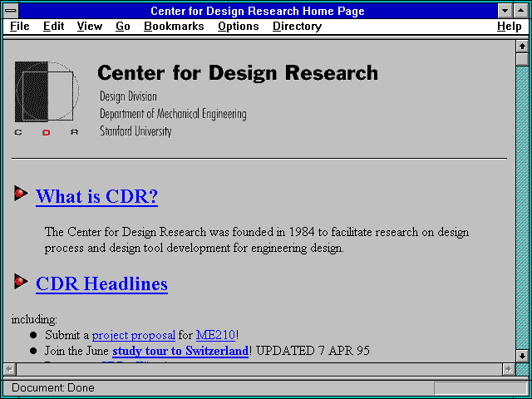Click the vertical scrollbar up arrow

coord(522,47)
